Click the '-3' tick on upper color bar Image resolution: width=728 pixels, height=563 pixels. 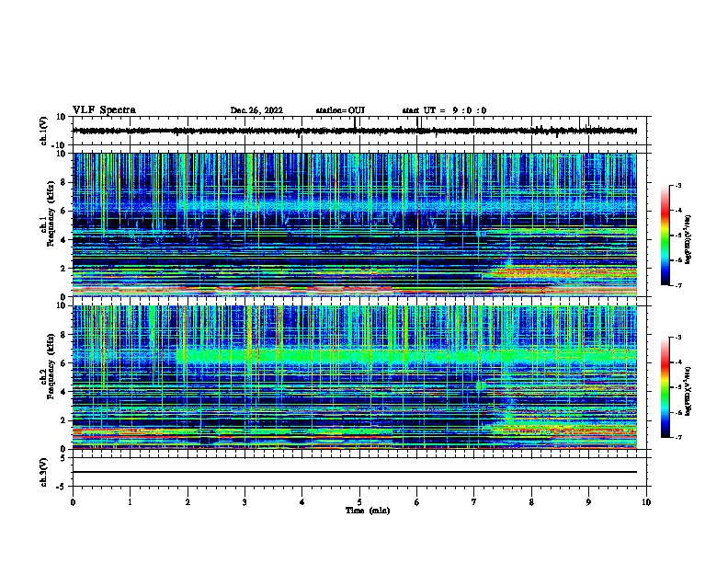click(x=678, y=185)
